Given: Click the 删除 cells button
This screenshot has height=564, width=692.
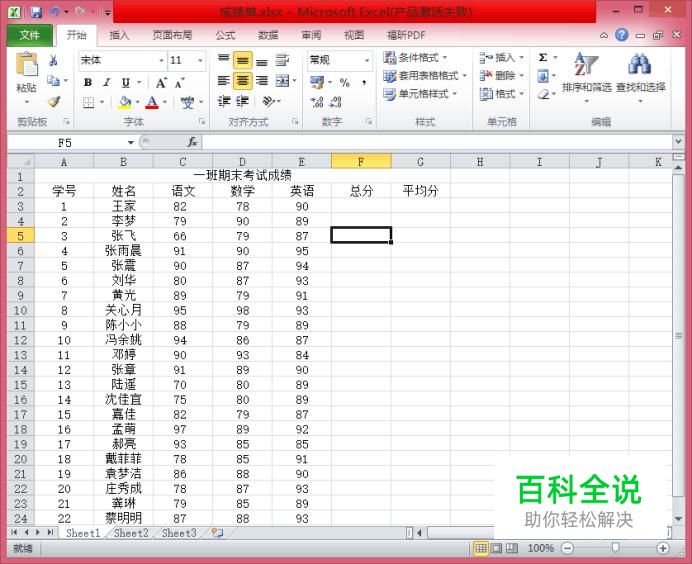Looking at the screenshot, I should pyautogui.click(x=502, y=76).
